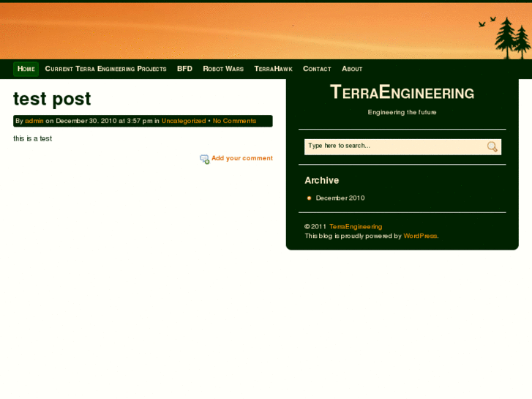Click the Add your comment link
This screenshot has width=532, height=399.
(x=242, y=158)
